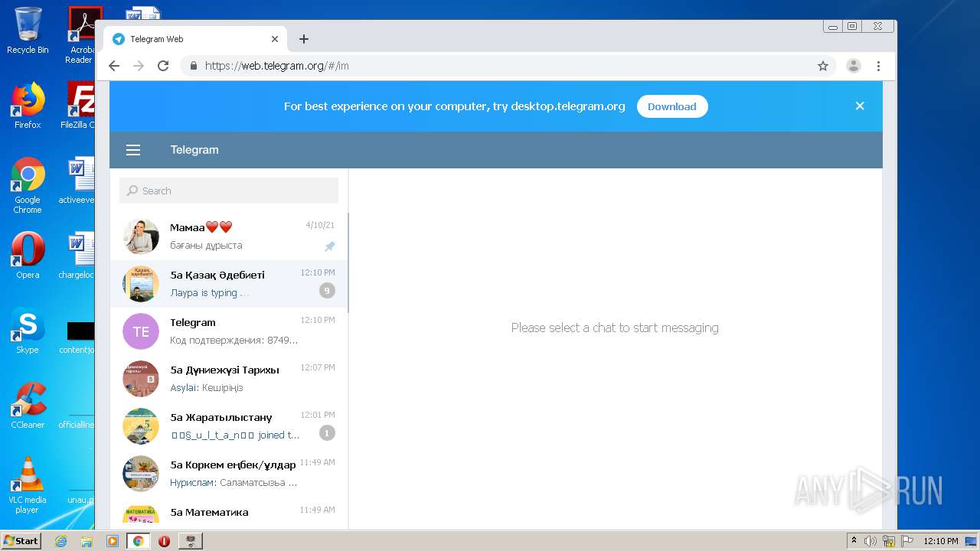Viewport: 980px width, 551px height.
Task: Click the Telegram header title
Action: tap(194, 150)
